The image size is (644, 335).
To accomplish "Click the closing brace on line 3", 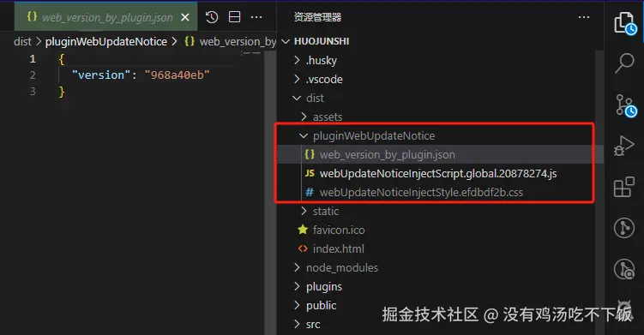I will [x=62, y=92].
